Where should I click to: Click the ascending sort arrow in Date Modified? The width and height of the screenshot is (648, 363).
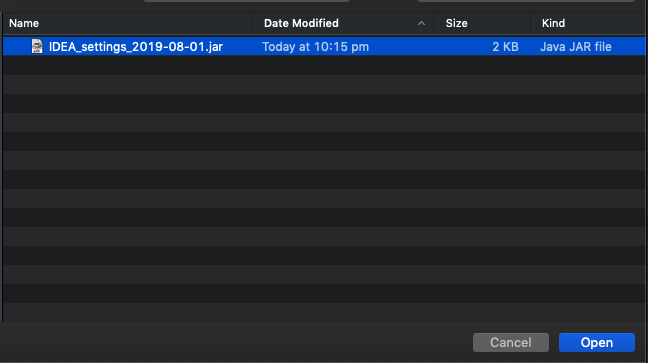(421, 24)
